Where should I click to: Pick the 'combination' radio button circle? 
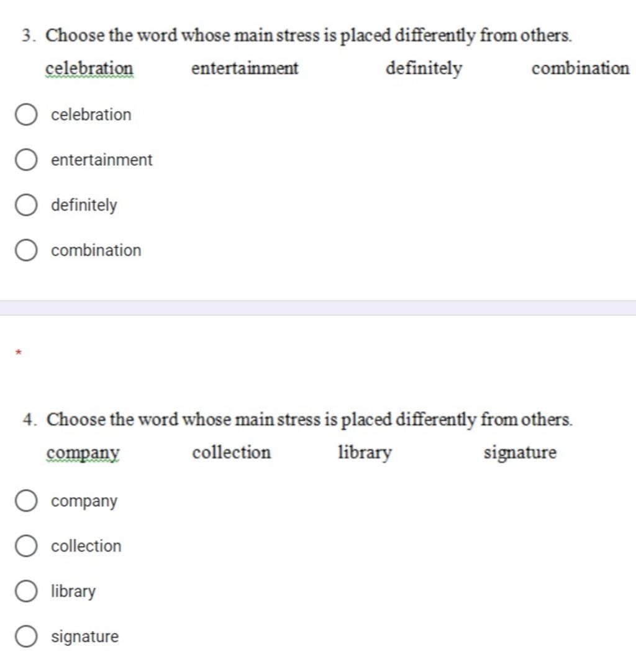pos(25,250)
